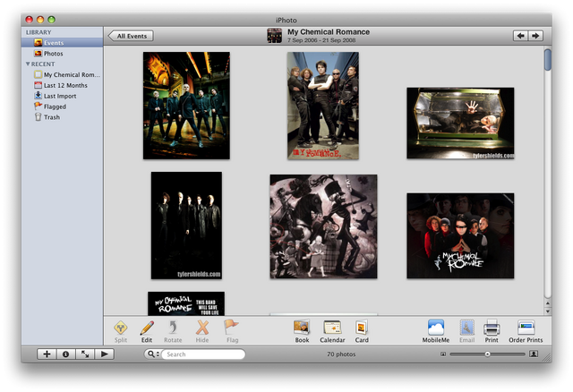Collapse the RECENT section triangle

[28, 64]
